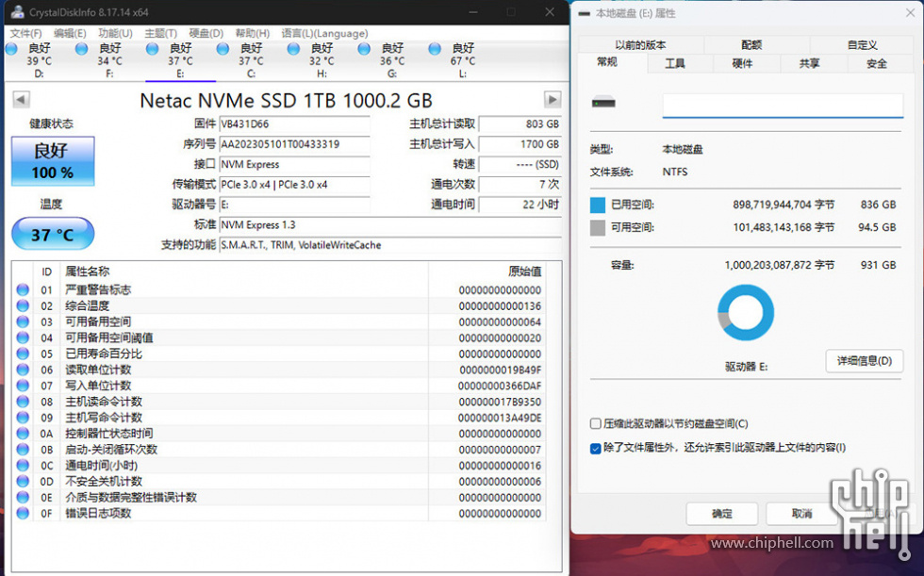Open the 语言(L)(Language) menu
The height and width of the screenshot is (576, 924).
click(x=324, y=33)
